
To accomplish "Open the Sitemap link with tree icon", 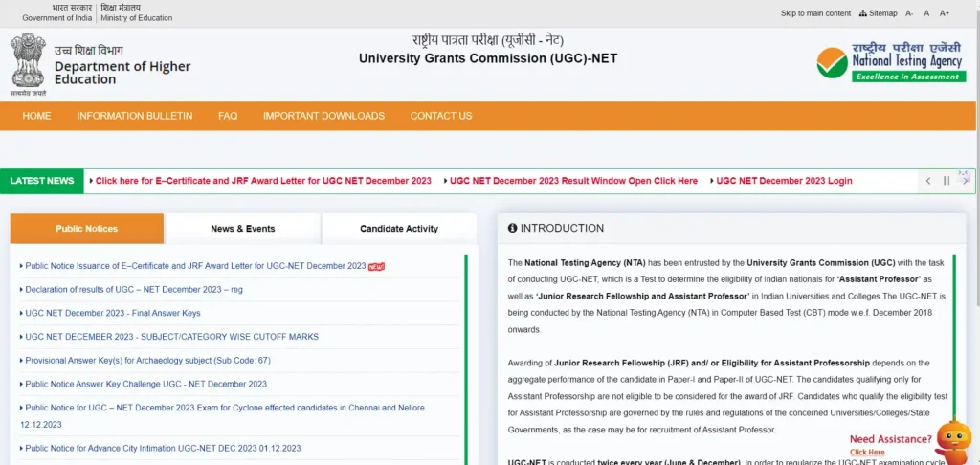I will pyautogui.click(x=879, y=13).
